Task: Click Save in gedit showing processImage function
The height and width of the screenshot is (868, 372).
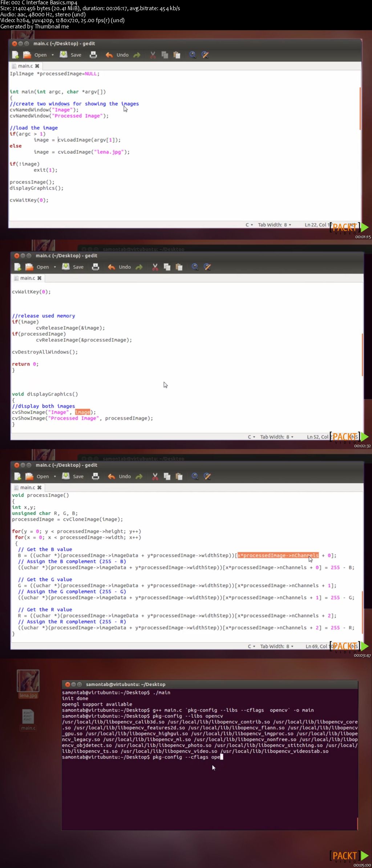Action: (x=73, y=476)
